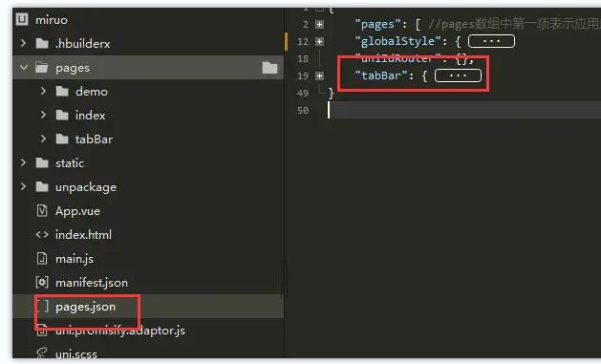
Task: Unfold the collapsed tabBar ellipsis block
Action: tap(458, 75)
